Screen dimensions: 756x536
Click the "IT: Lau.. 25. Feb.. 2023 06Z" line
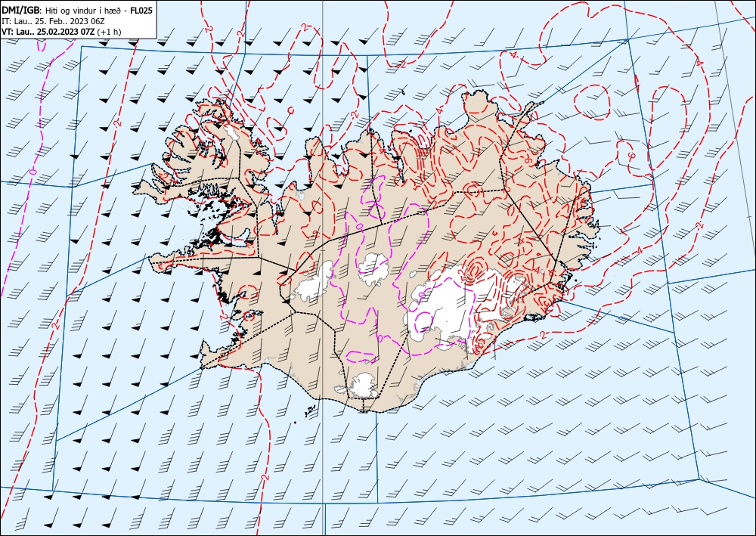pyautogui.click(x=51, y=21)
